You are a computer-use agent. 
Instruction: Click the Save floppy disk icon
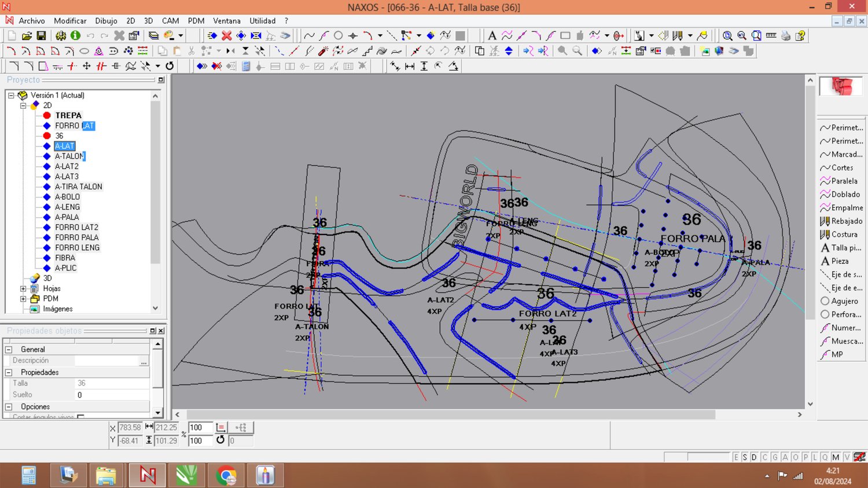tap(41, 36)
